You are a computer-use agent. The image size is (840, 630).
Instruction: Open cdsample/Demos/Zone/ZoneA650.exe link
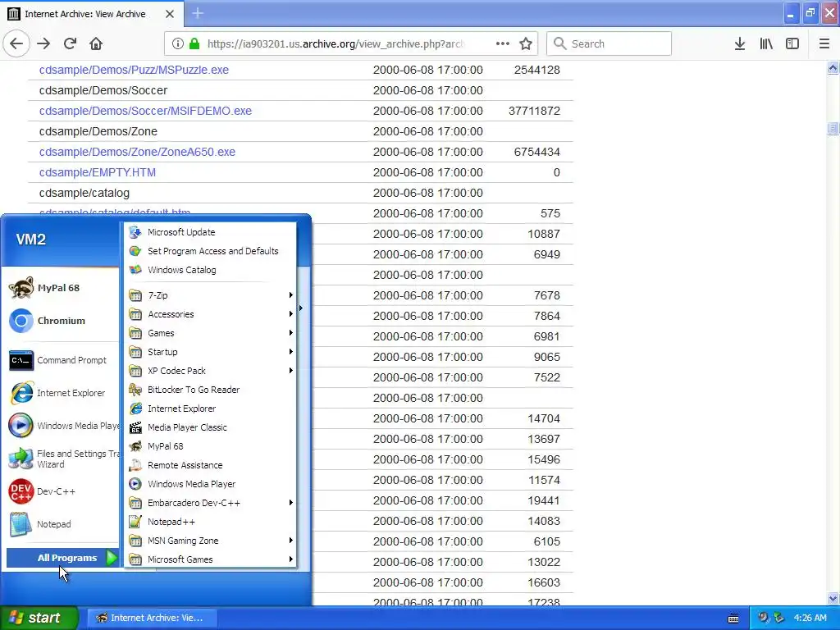[x=137, y=152]
